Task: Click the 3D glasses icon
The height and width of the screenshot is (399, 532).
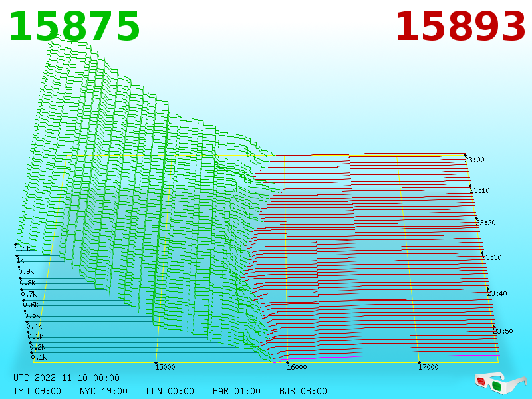Action: (500, 384)
